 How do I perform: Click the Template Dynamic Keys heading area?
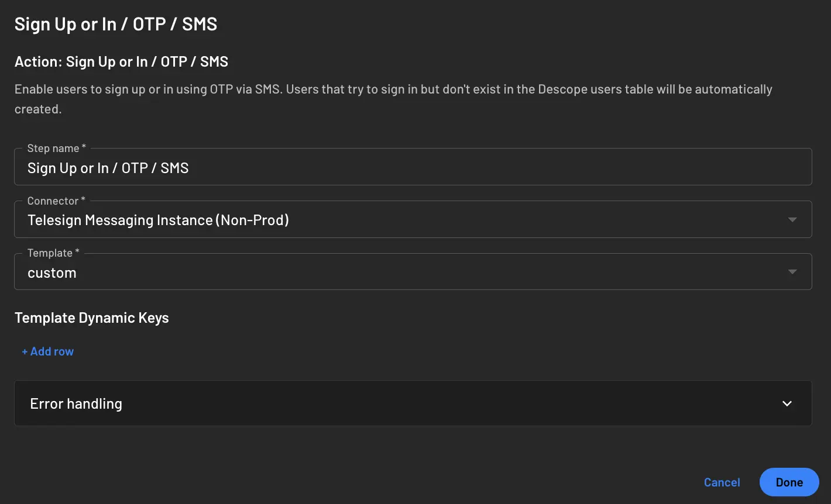(x=91, y=317)
